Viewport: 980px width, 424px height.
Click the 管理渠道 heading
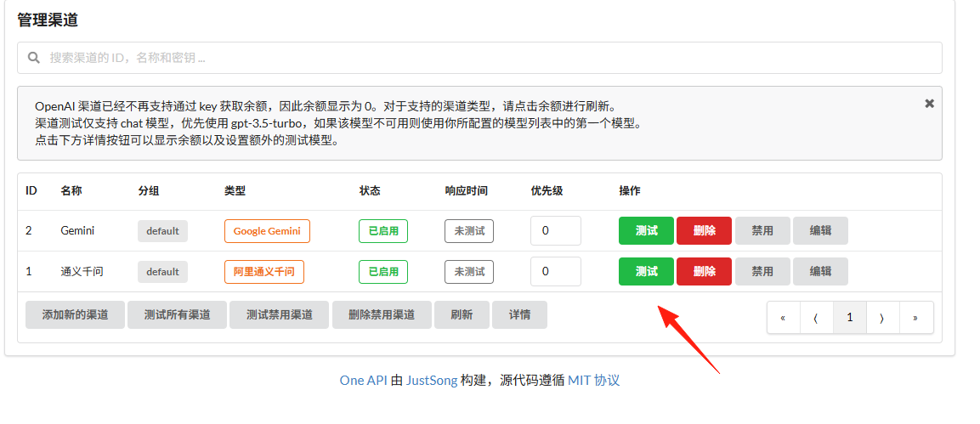(x=48, y=20)
